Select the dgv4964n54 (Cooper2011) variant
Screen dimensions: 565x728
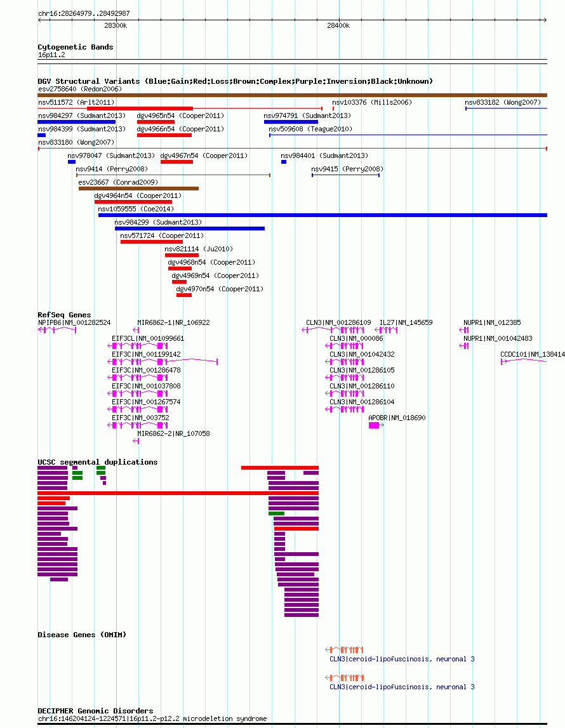tap(138, 196)
